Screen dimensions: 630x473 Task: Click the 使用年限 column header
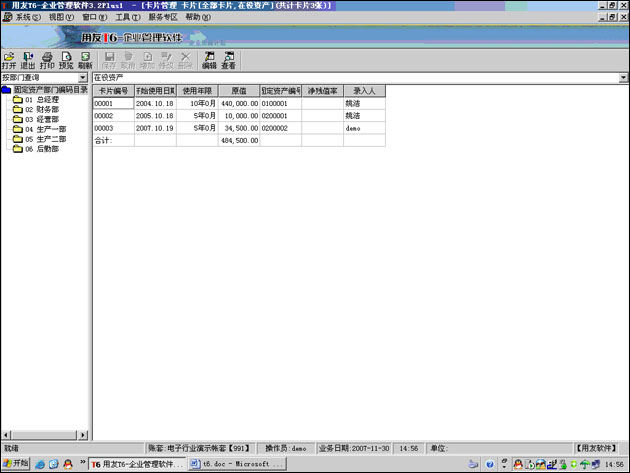(x=197, y=91)
